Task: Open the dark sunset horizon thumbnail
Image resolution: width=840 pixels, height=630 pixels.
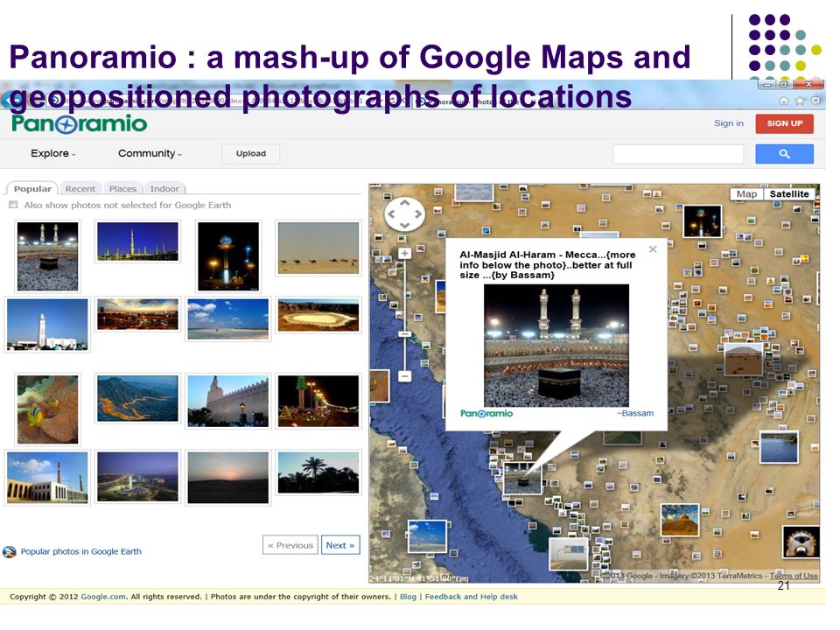Action: coord(228,478)
